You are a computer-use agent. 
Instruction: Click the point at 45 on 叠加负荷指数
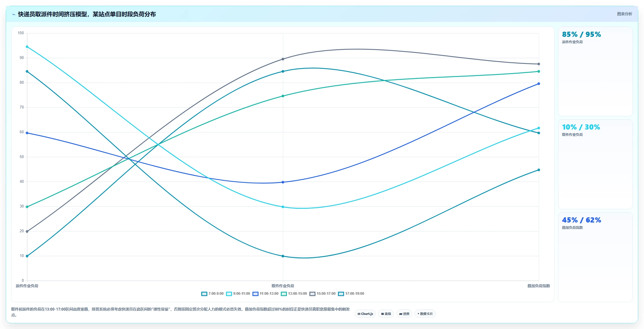[x=539, y=170]
